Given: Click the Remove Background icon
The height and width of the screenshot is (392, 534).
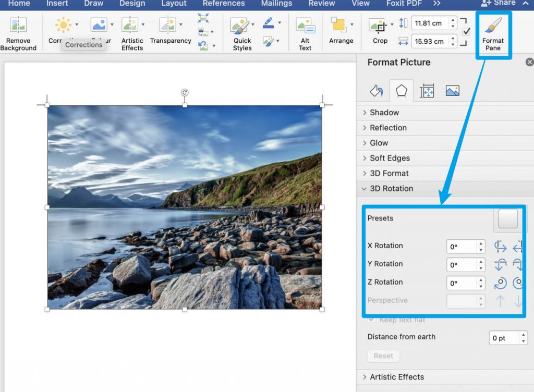Looking at the screenshot, I should click(x=18, y=25).
